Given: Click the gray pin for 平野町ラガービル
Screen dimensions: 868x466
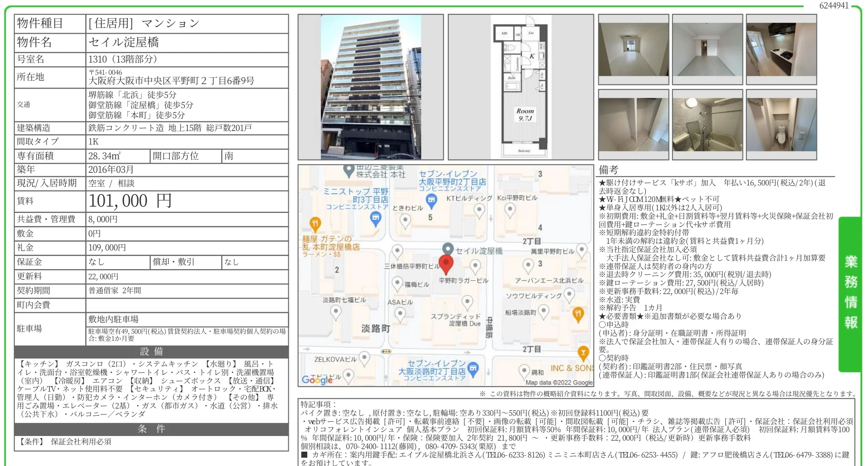Looking at the screenshot, I should click(x=475, y=266).
